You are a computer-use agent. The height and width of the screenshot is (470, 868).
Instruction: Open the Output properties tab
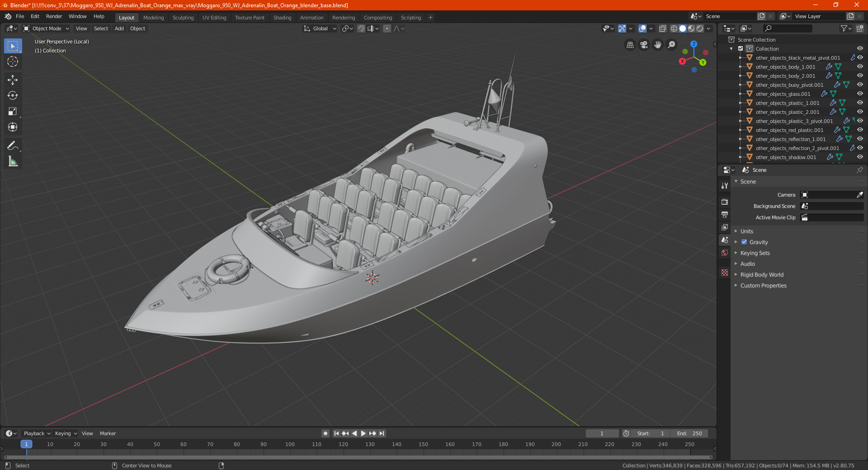tap(725, 214)
